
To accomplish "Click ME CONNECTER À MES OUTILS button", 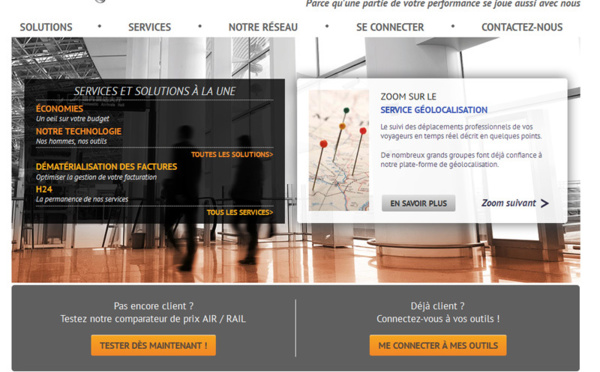I will pos(438,345).
